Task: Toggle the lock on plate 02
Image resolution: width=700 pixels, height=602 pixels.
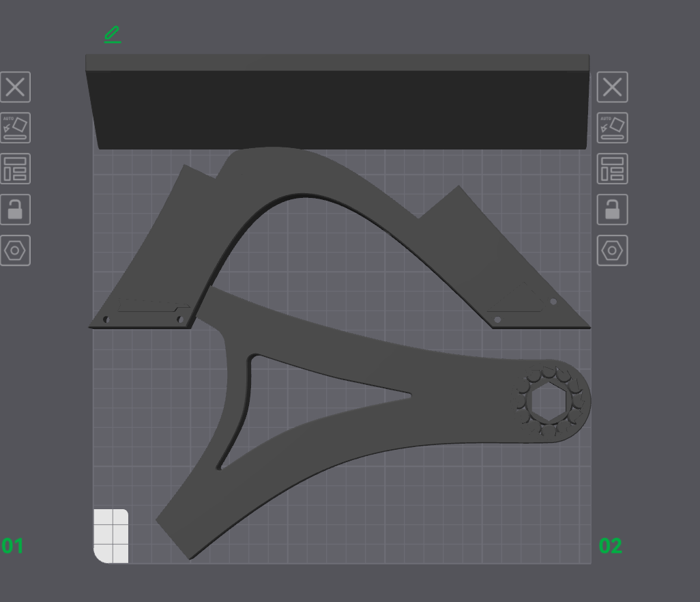Action: point(612,210)
